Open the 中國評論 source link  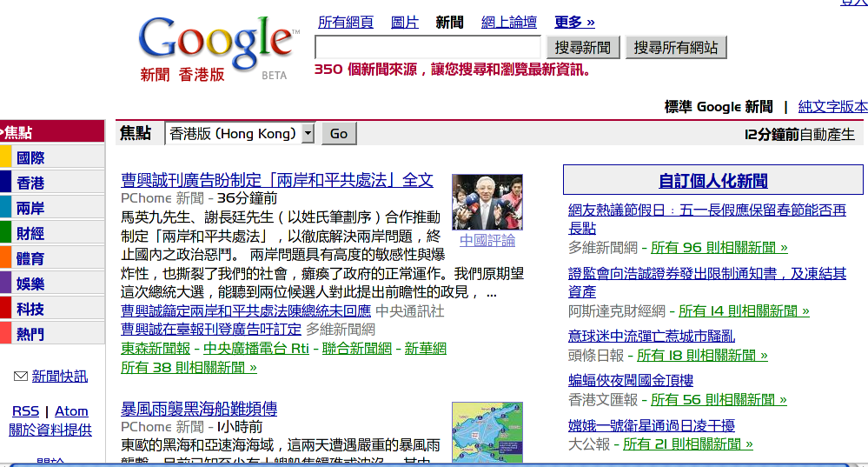(487, 240)
